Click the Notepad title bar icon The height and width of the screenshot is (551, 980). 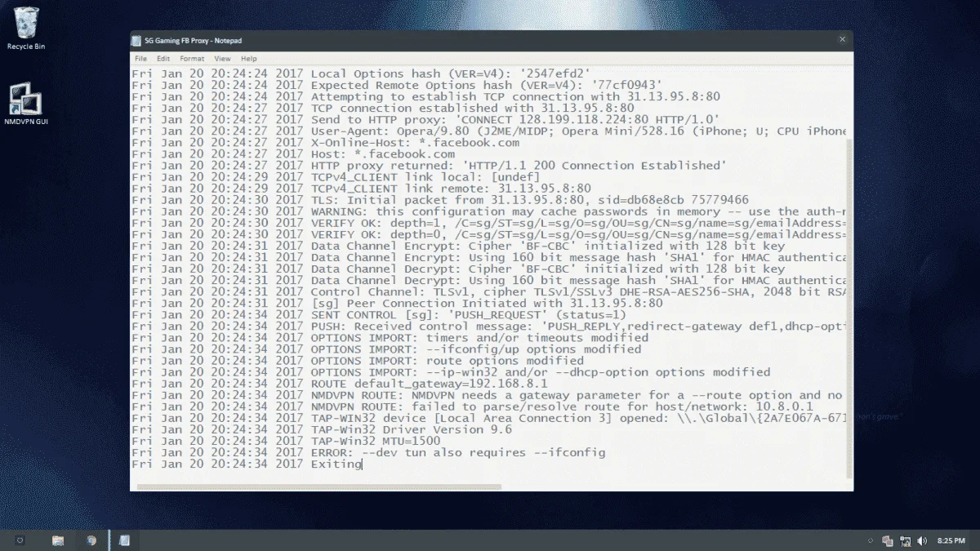137,40
